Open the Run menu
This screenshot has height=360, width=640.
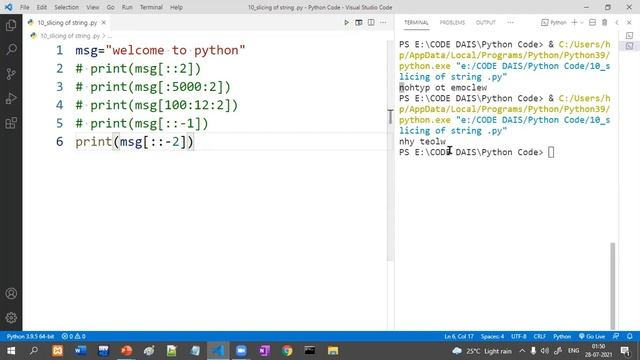pos(127,7)
